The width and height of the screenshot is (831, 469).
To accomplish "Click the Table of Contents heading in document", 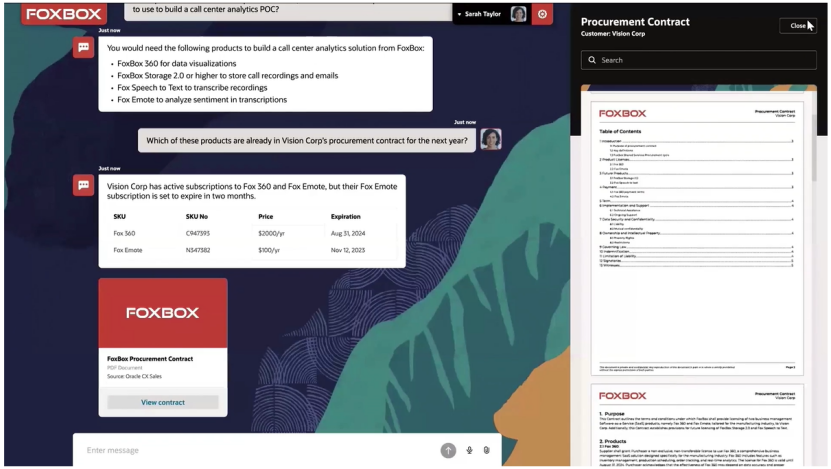I will [620, 131].
